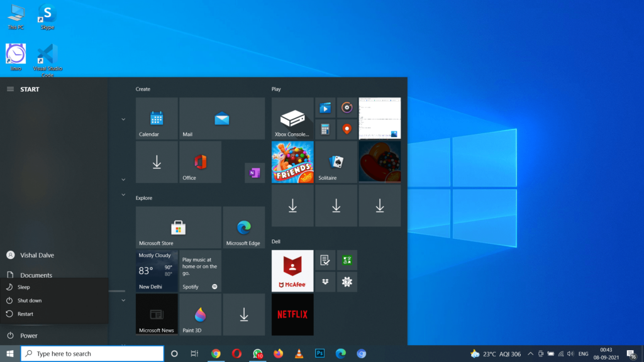The image size is (644, 362).
Task: Open Microsoft Edge from the Explore group
Action: [x=243, y=226]
